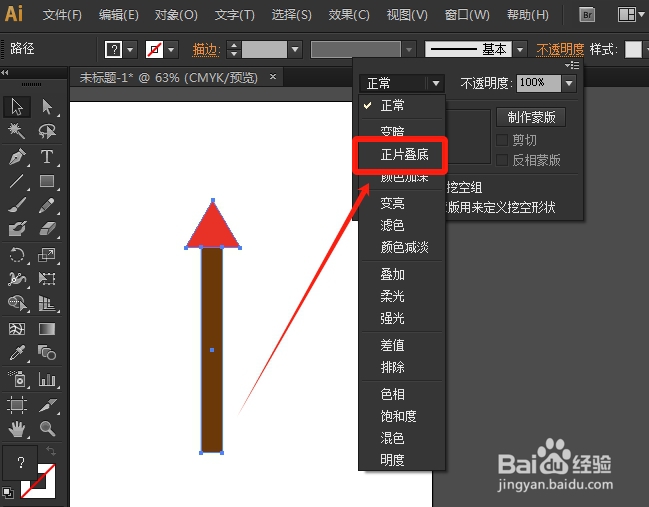This screenshot has width=649, height=507.
Task: Select the Blob Brush tool
Action: [17, 228]
